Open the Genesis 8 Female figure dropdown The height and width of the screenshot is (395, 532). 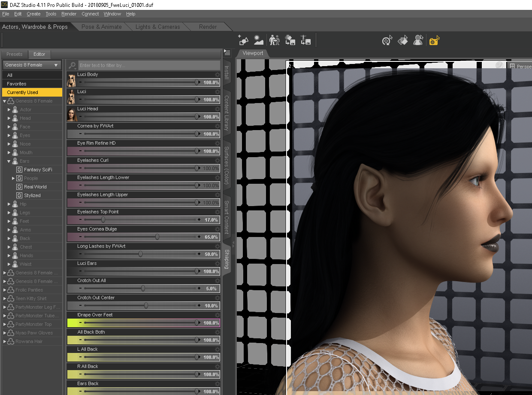tap(32, 65)
